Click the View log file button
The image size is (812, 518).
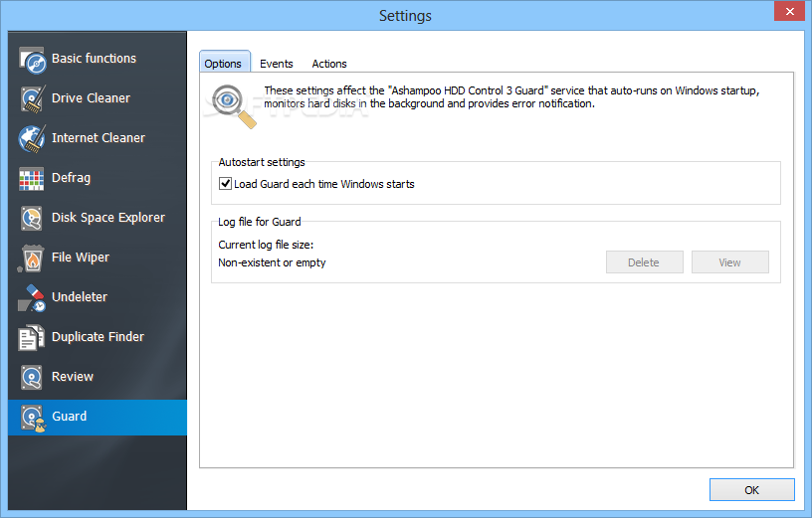tap(729, 262)
